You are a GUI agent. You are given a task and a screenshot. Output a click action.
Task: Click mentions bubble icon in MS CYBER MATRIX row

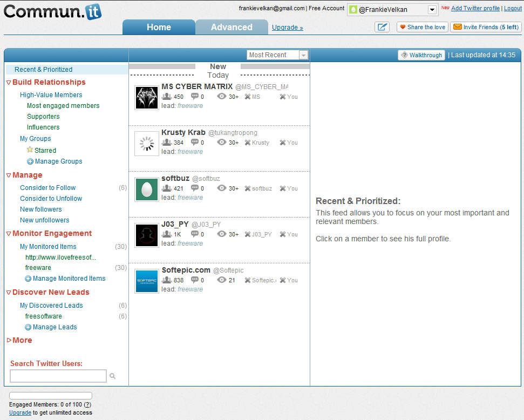(x=194, y=96)
